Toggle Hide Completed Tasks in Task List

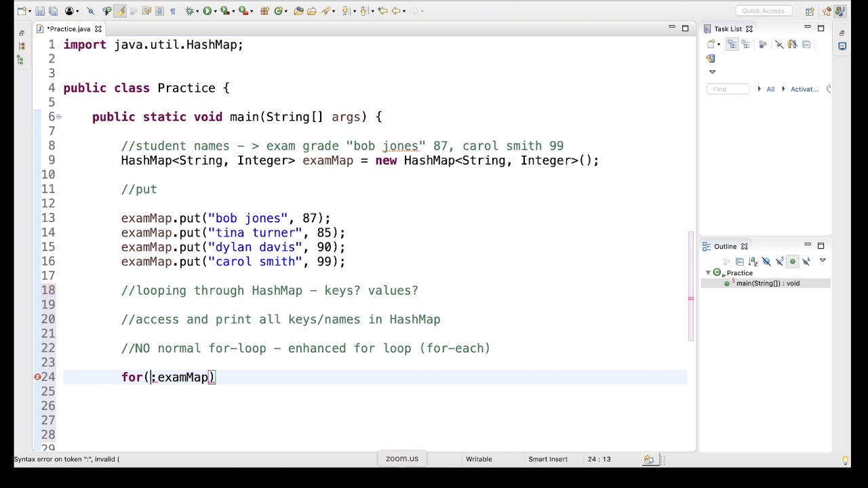779,45
